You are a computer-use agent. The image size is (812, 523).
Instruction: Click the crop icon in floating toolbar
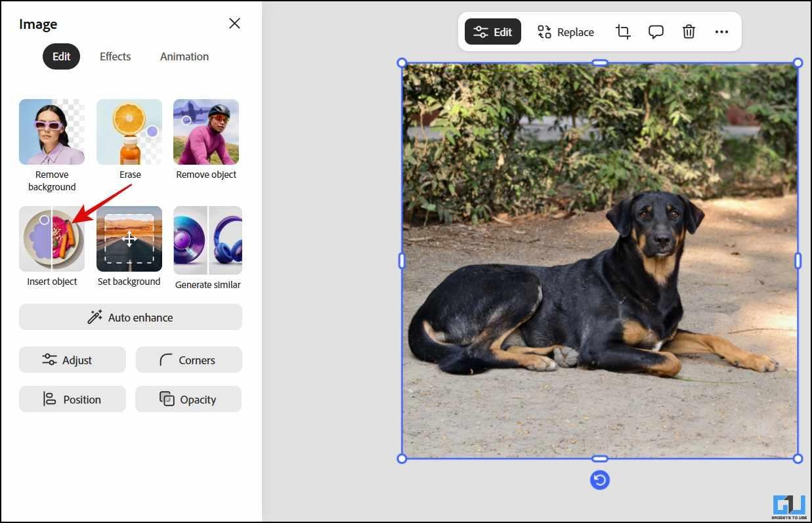click(623, 32)
